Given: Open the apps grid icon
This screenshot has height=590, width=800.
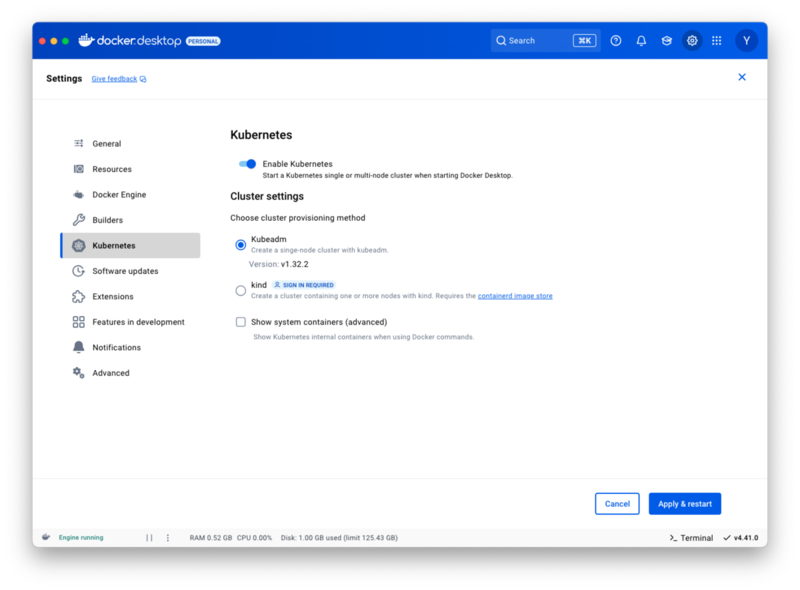Looking at the screenshot, I should [x=717, y=41].
